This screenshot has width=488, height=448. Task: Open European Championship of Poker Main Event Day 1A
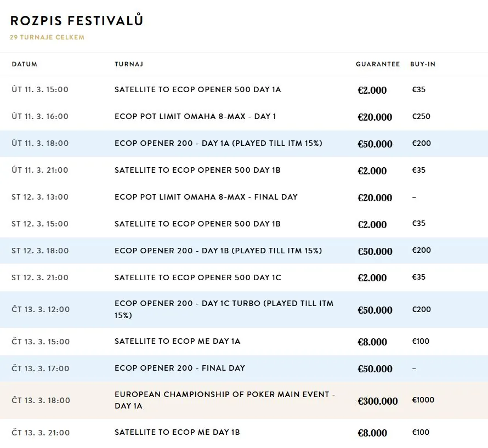[x=244, y=400]
